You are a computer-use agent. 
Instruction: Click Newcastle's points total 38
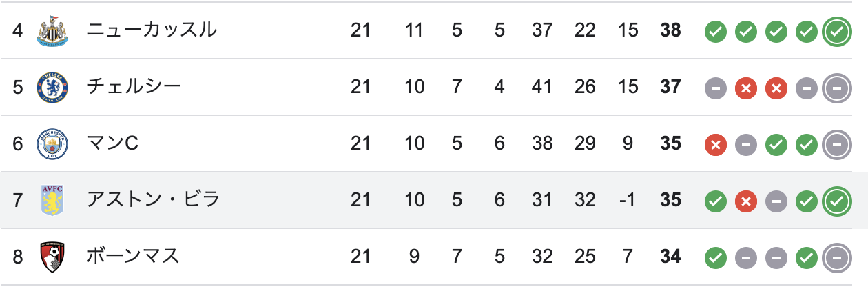pos(670,31)
